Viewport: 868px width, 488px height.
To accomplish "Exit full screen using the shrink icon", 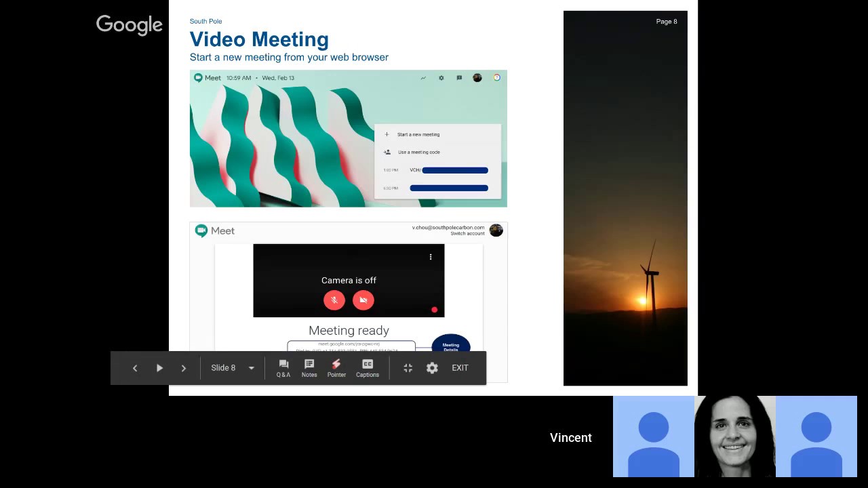I will coord(408,368).
